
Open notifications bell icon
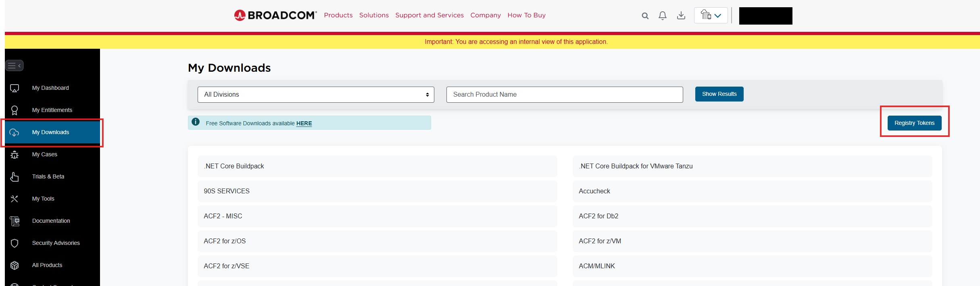(662, 16)
